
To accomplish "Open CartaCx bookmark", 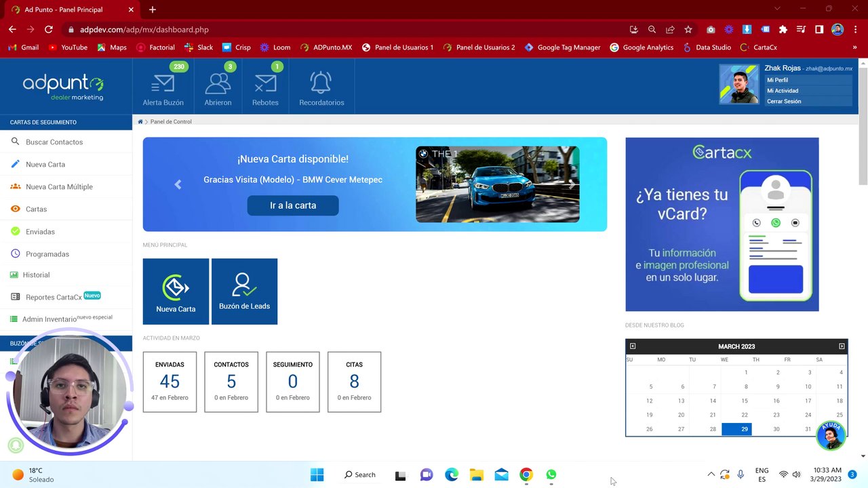I will pos(759,47).
